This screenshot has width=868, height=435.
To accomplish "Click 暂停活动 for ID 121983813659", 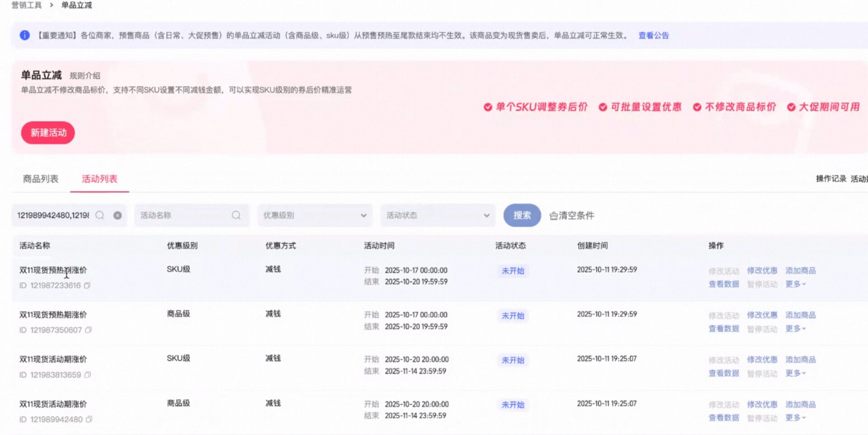I will pos(762,374).
